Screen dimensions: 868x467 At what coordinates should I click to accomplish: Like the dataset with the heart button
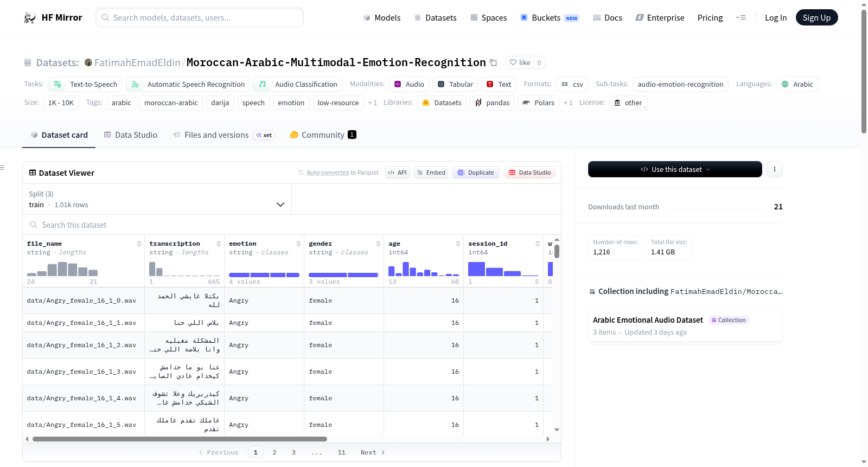[520, 62]
